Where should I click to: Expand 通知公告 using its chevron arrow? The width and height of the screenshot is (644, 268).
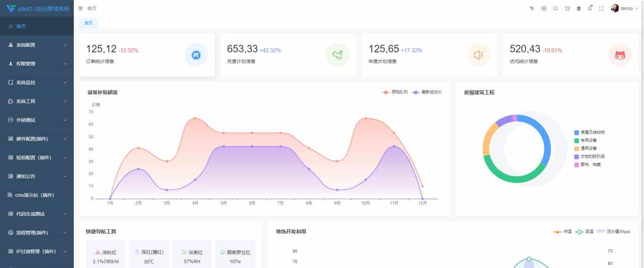(65, 176)
